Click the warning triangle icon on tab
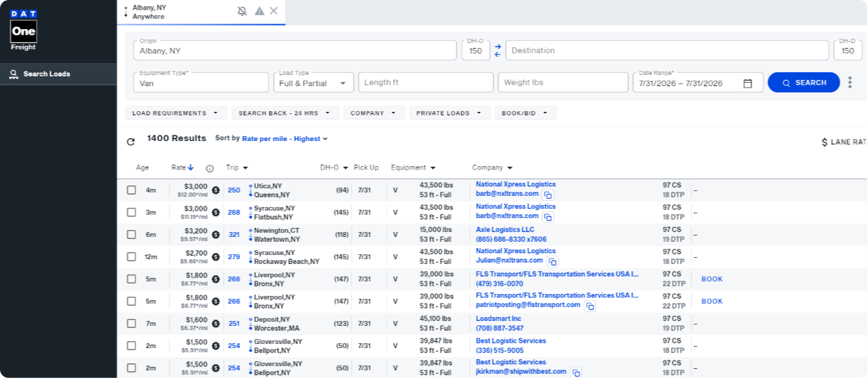 259,11
